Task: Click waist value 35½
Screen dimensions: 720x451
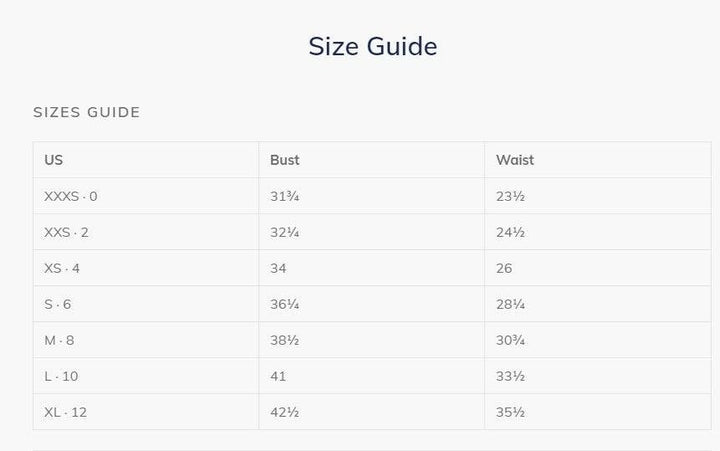Action: coord(510,412)
